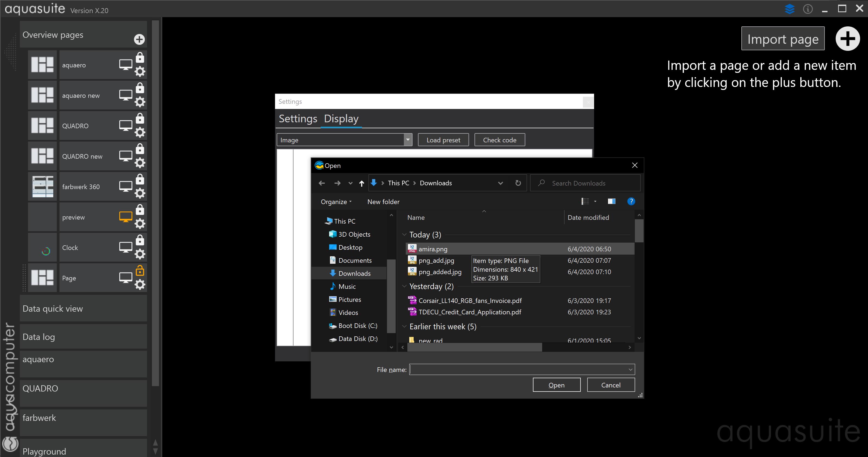This screenshot has width=868, height=457.
Task: Open the view options dropdown arrow
Action: pyautogui.click(x=595, y=201)
